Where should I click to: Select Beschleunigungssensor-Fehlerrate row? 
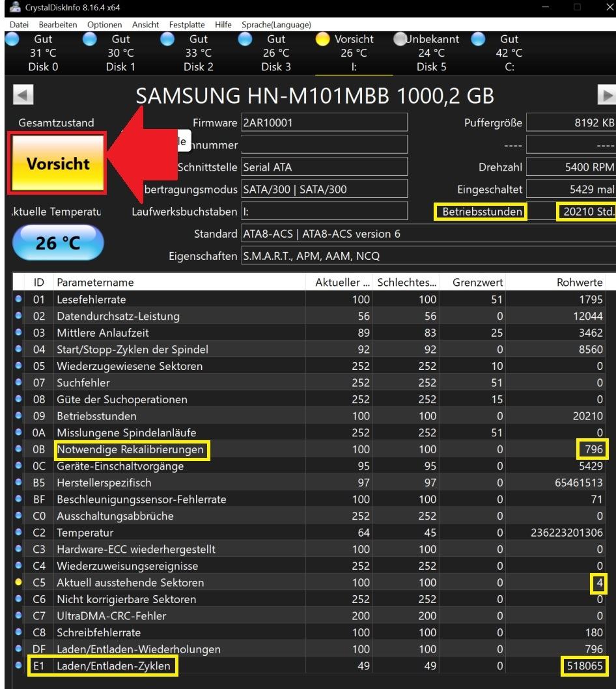(x=309, y=499)
